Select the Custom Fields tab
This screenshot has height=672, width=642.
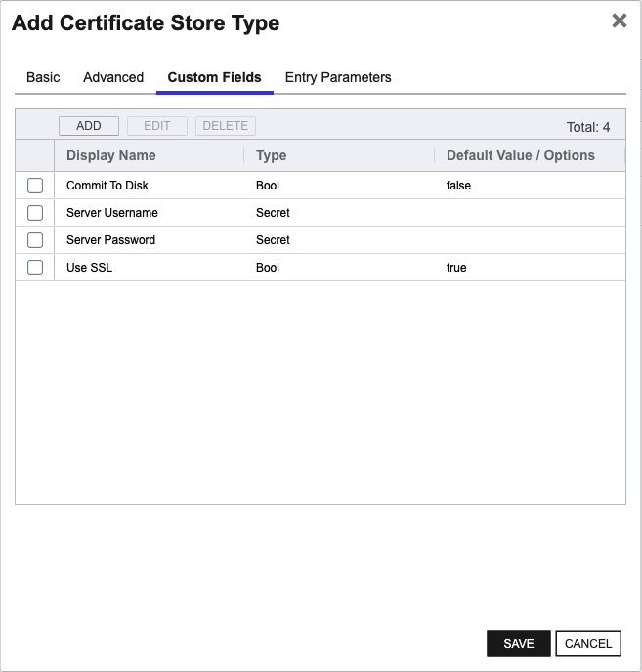(x=214, y=77)
